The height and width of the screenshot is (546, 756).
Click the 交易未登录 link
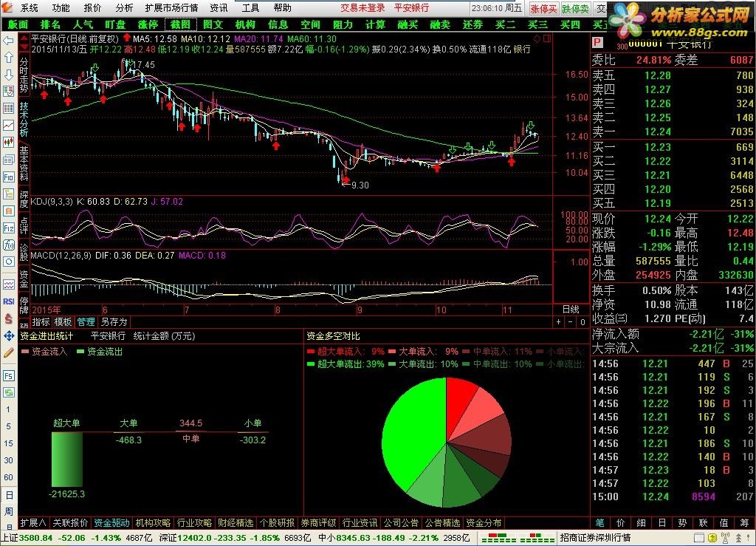click(362, 7)
